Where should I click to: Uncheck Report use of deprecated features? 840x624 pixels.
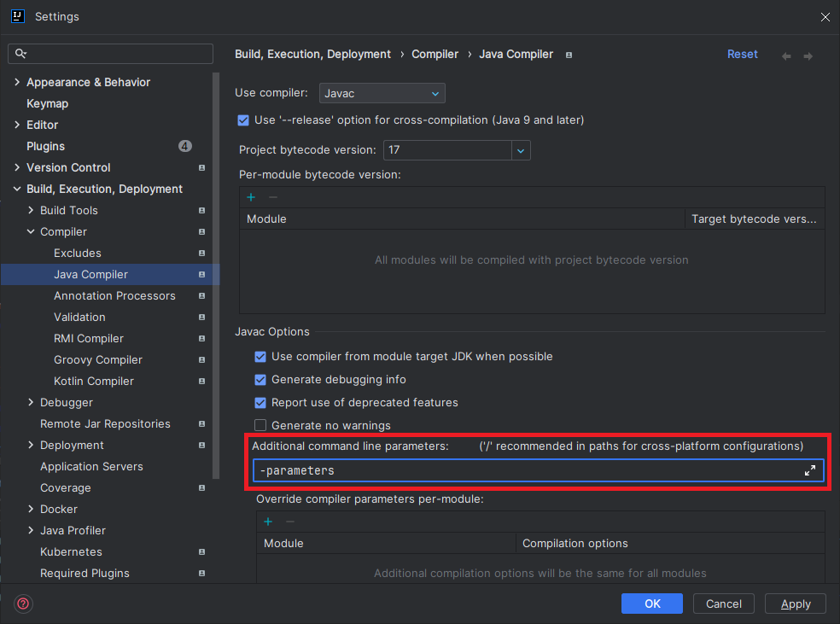(260, 403)
